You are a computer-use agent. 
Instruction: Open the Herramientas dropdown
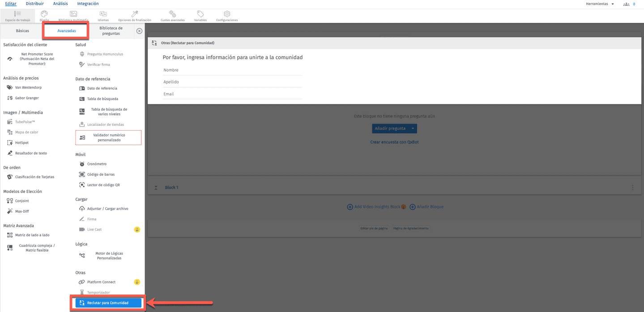(x=600, y=4)
